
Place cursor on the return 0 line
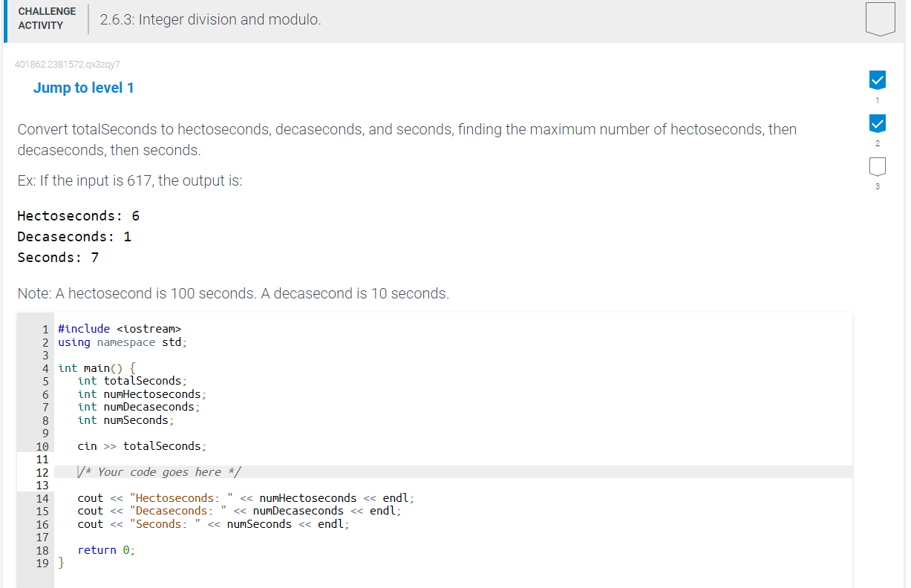pos(106,550)
